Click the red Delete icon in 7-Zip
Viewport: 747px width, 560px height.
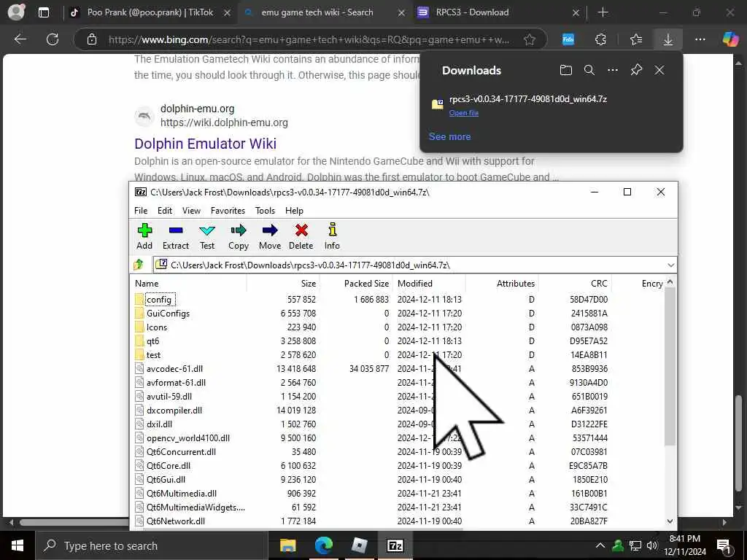pos(301,236)
